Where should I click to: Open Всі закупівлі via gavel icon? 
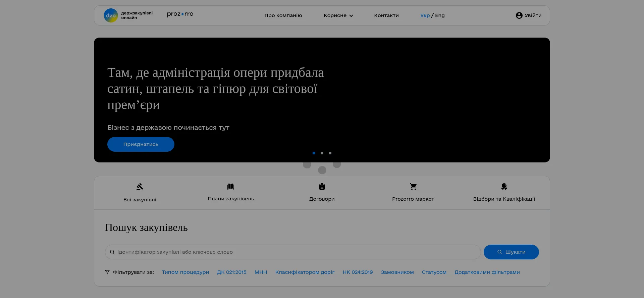point(140,187)
